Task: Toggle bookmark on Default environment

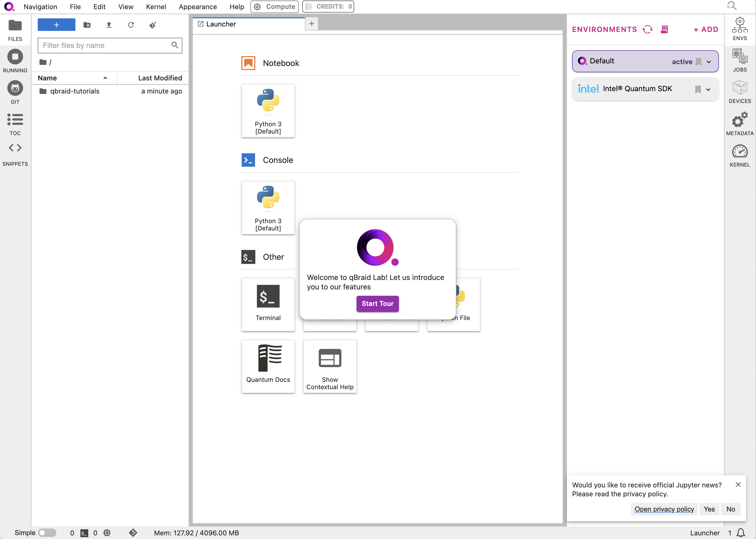Action: [x=699, y=62]
